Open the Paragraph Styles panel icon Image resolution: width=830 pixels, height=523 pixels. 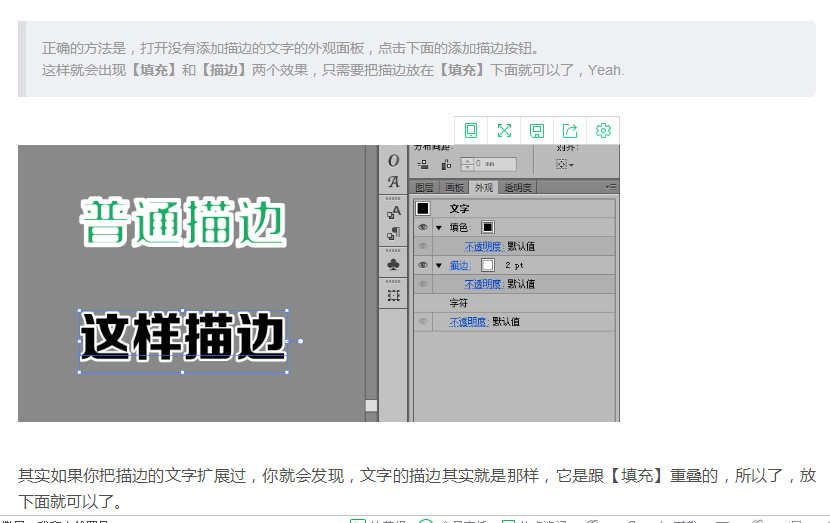click(393, 233)
